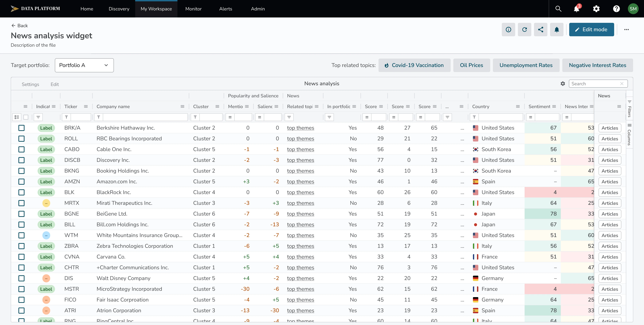Open Articles for Berkshire Hathaway row
Image resolution: width=644 pixels, height=325 pixels.
(610, 128)
